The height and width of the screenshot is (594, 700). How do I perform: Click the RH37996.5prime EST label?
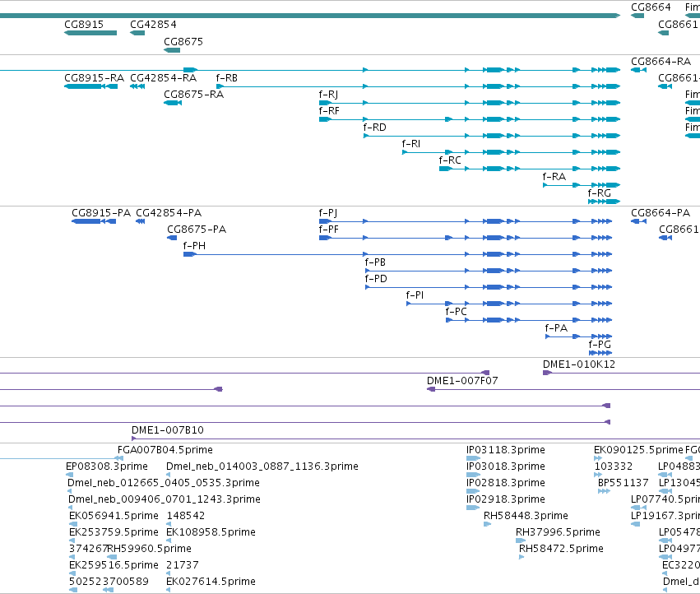(x=558, y=532)
